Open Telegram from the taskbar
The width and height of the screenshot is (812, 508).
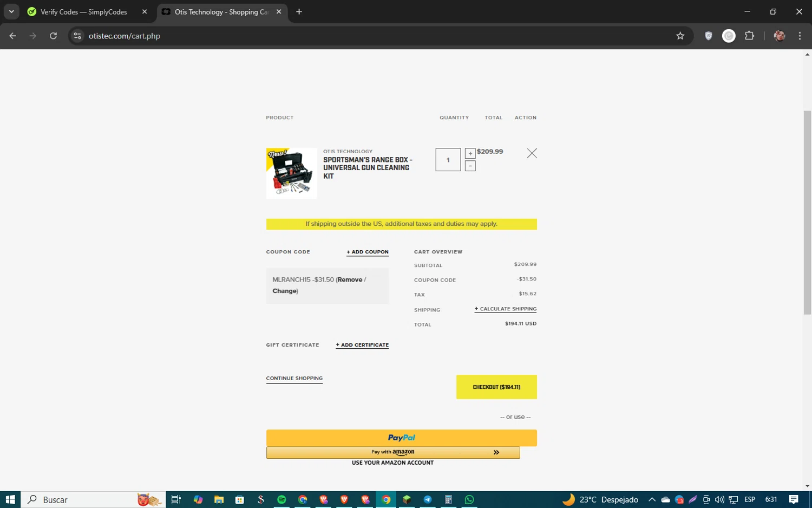pos(428,499)
